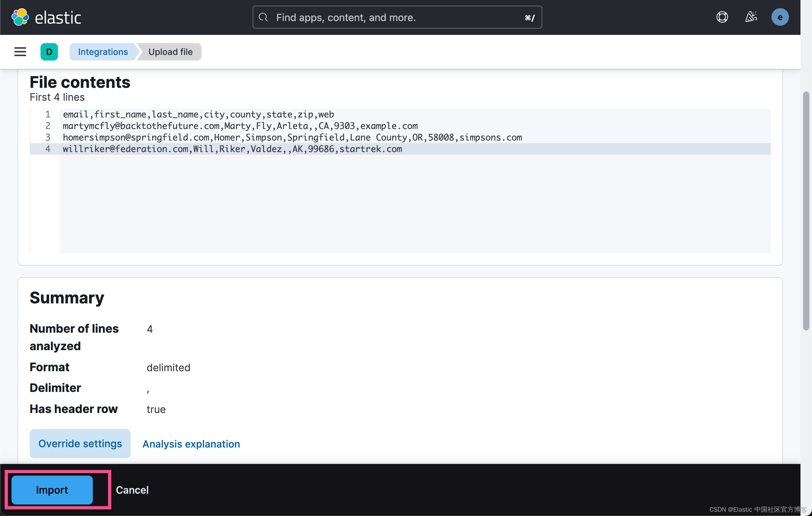Click the martymcfly@backtothefuture.com row
This screenshot has width=812, height=516.
pos(240,126)
